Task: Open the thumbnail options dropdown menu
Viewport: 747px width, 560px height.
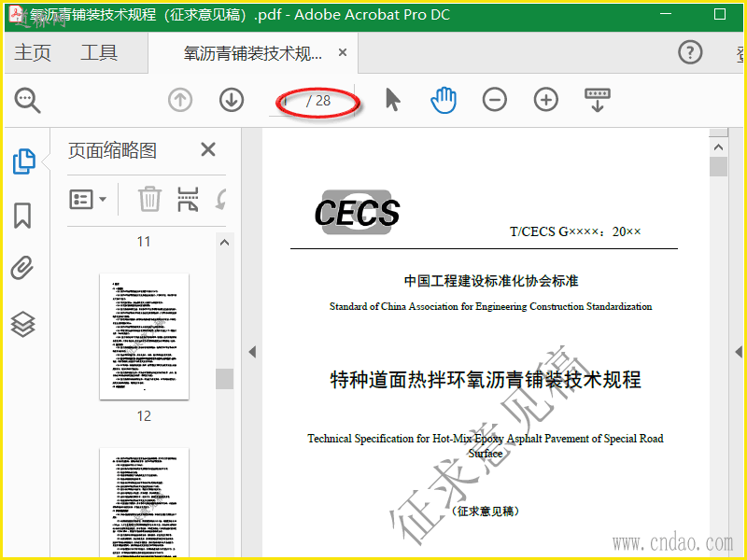Action: 88,199
